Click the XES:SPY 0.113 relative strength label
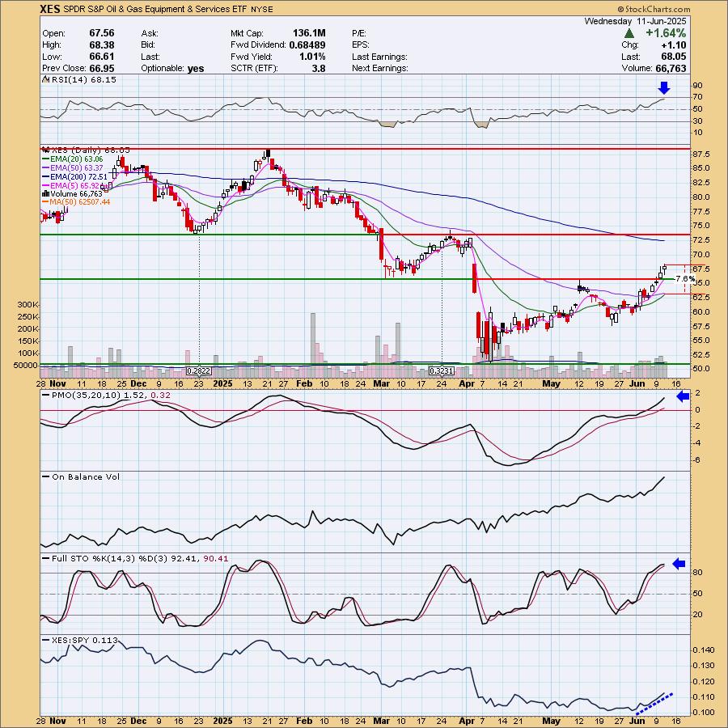Viewport: 728px width, 728px height. tap(84, 641)
